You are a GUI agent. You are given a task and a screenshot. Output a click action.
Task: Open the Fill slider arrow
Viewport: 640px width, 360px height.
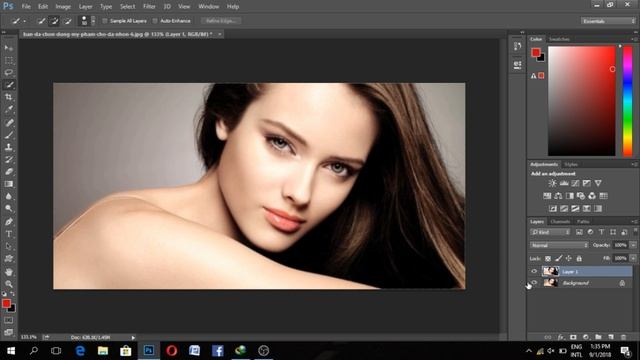click(x=633, y=258)
